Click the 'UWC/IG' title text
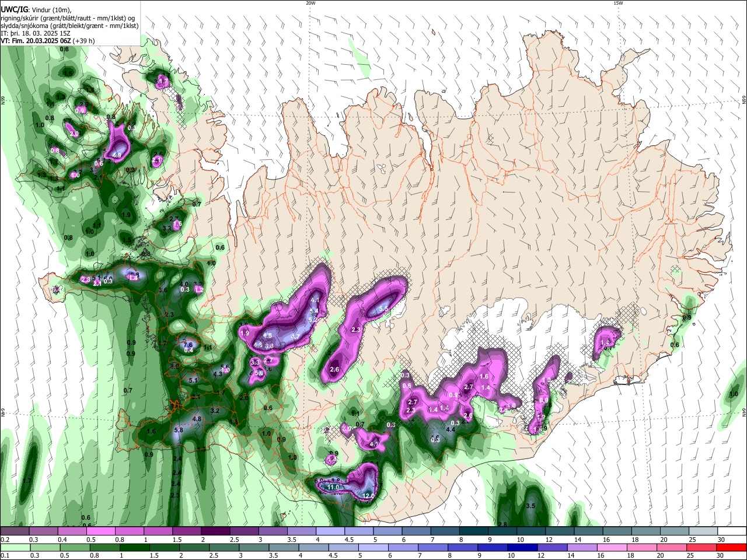Screen dimensions: 747x560 (x=14, y=9)
